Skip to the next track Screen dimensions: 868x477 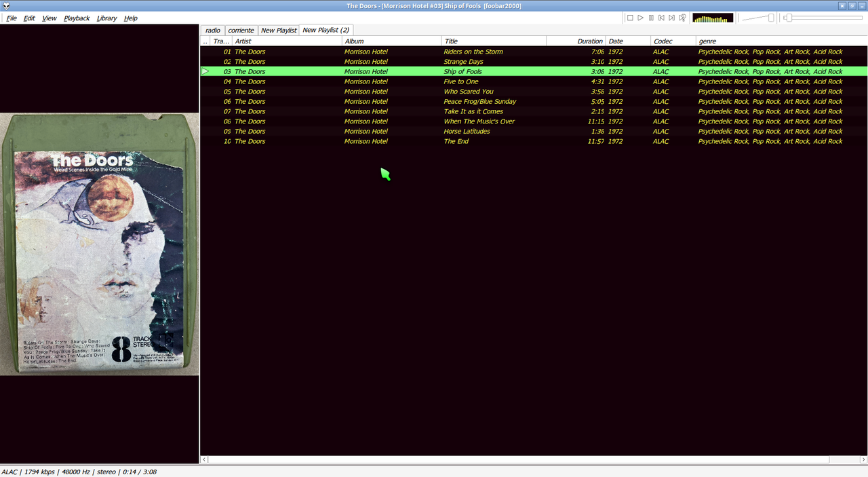[672, 18]
